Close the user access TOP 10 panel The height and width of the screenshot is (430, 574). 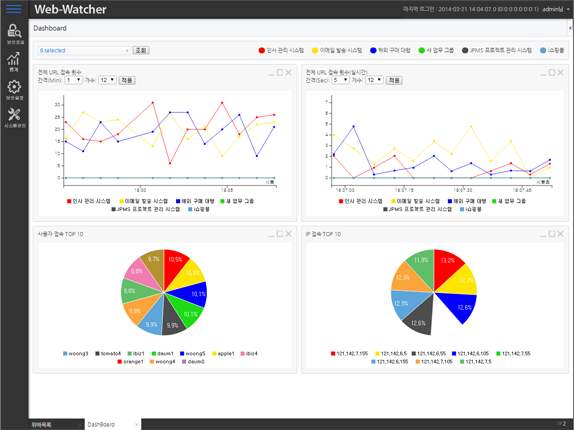[288, 234]
